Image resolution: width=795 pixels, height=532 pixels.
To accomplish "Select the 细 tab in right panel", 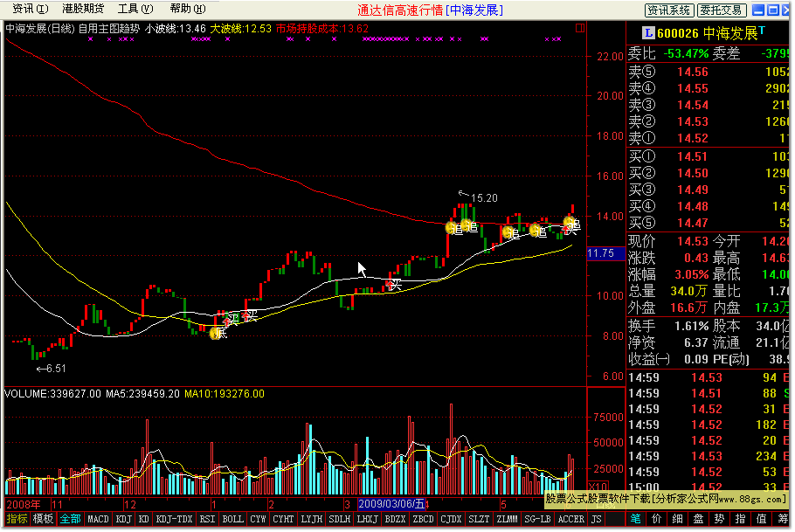I will tap(677, 519).
